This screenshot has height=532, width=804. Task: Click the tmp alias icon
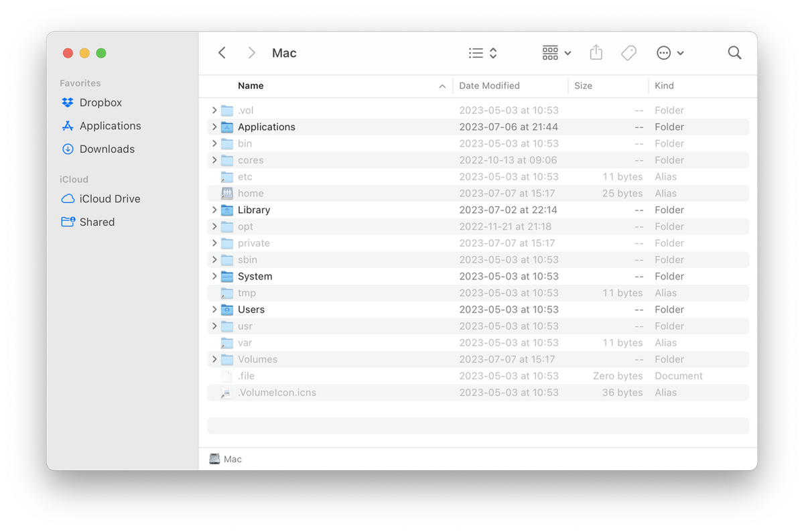point(227,293)
